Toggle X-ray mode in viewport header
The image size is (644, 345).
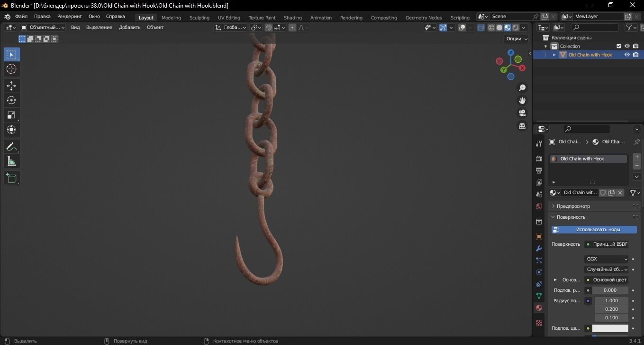point(481,28)
